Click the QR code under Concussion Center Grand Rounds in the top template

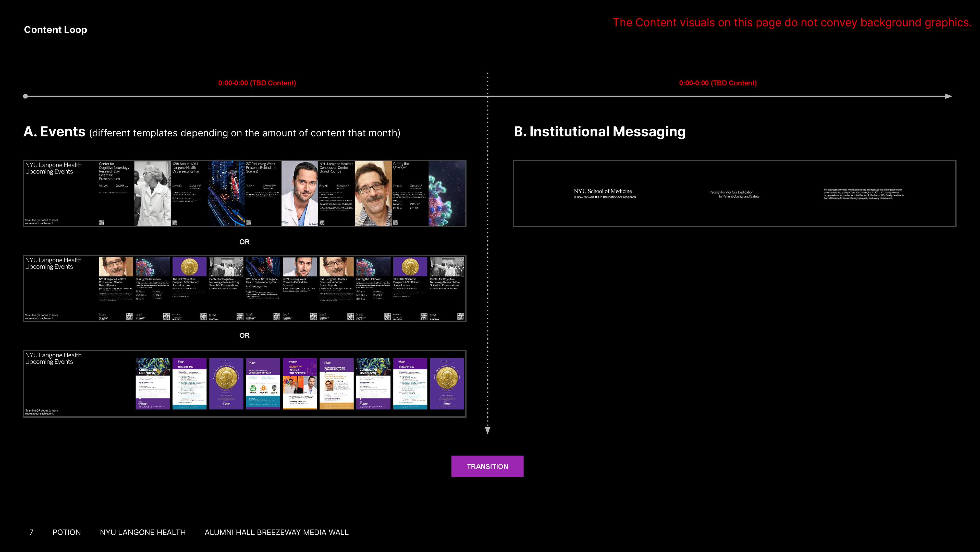(322, 222)
